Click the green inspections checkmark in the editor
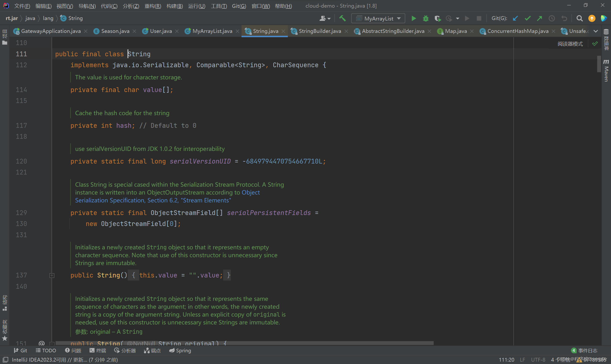This screenshot has height=364, width=611. coord(595,44)
